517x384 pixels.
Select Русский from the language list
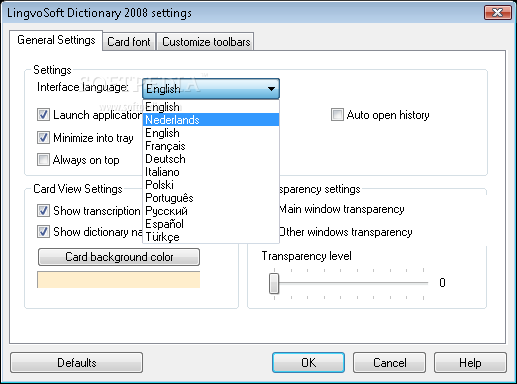(x=211, y=211)
